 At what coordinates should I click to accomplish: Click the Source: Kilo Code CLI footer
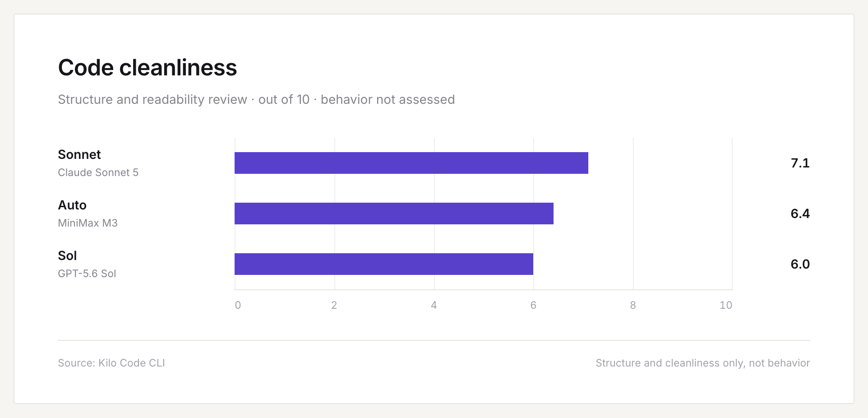pos(111,363)
